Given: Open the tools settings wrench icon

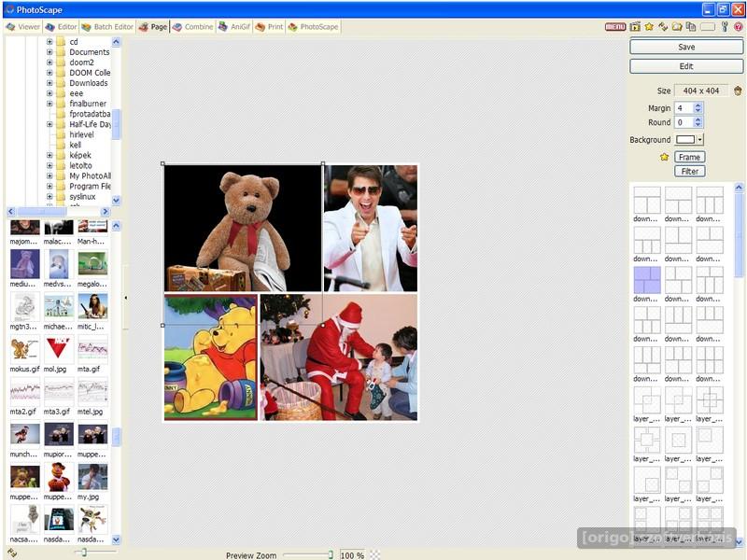Looking at the screenshot, I should (725, 27).
